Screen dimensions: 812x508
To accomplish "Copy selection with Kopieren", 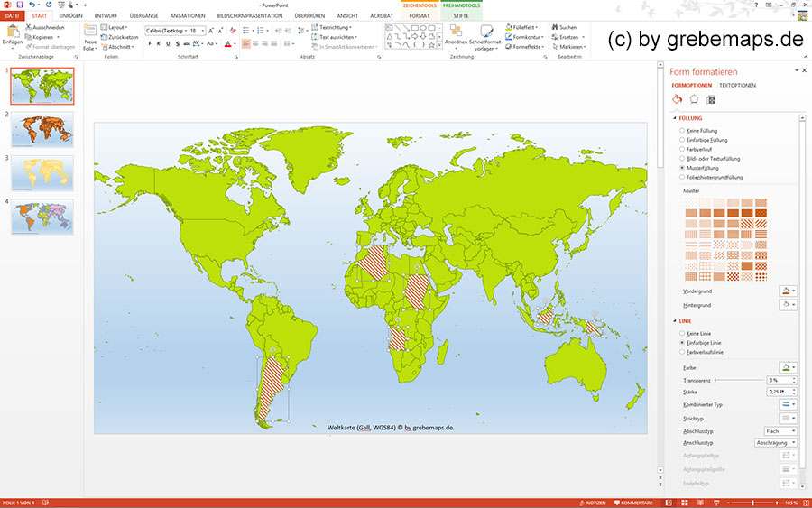I will tap(42, 37).
